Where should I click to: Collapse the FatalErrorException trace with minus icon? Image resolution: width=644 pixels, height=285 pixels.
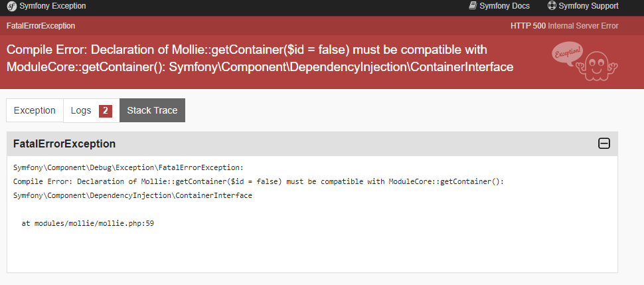604,143
